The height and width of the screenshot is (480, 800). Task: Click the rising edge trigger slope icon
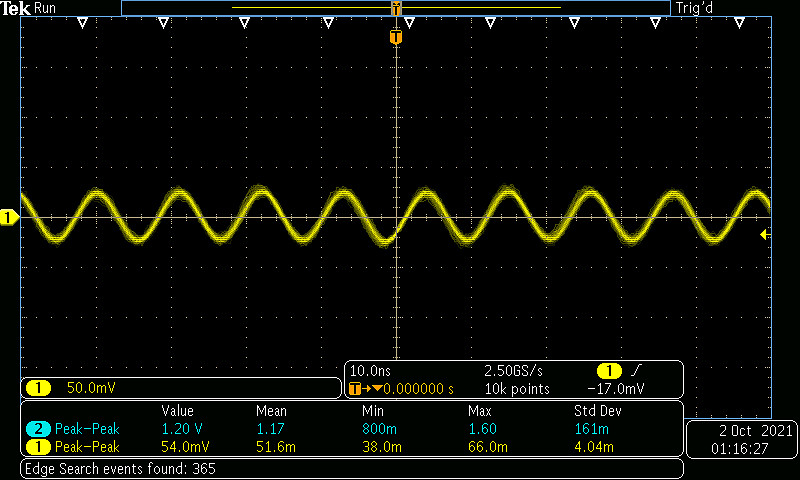[x=636, y=371]
